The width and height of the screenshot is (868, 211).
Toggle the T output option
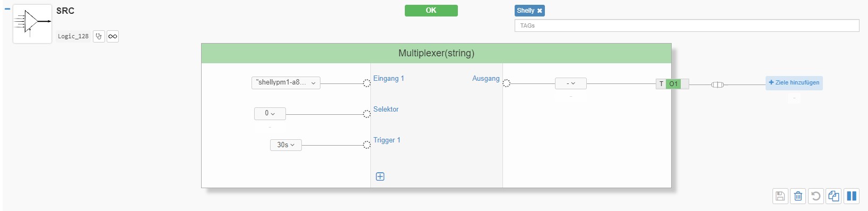[661, 84]
